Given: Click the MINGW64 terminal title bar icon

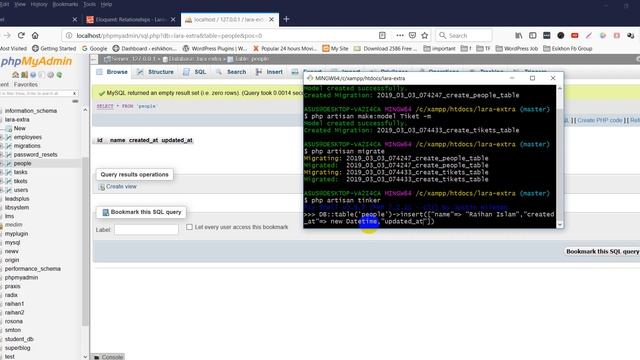Looking at the screenshot, I should [x=310, y=78].
